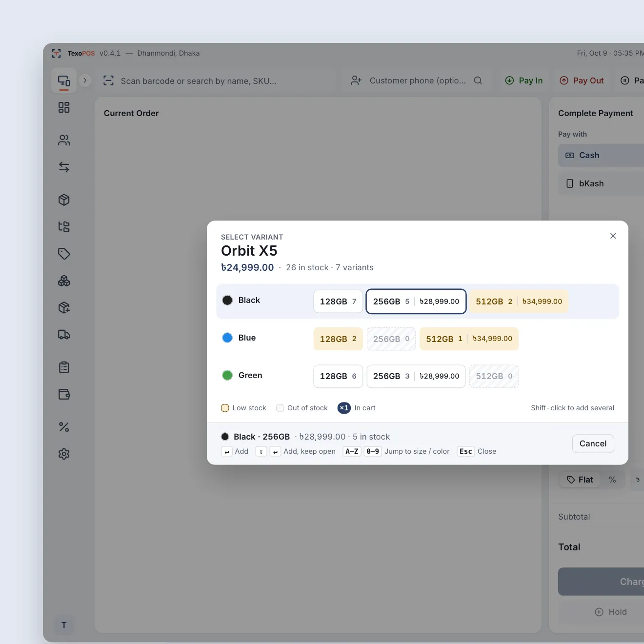Open the settings gear in sidebar
The width and height of the screenshot is (644, 644).
pos(64,454)
